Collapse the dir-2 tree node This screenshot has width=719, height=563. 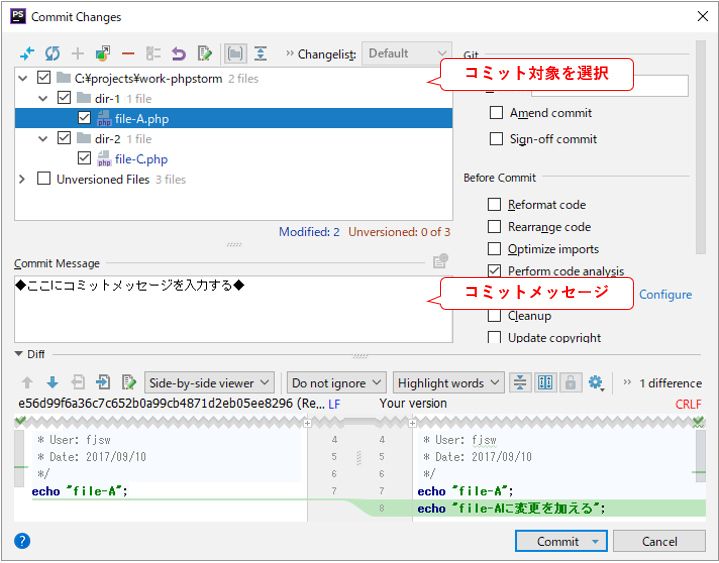(43, 138)
